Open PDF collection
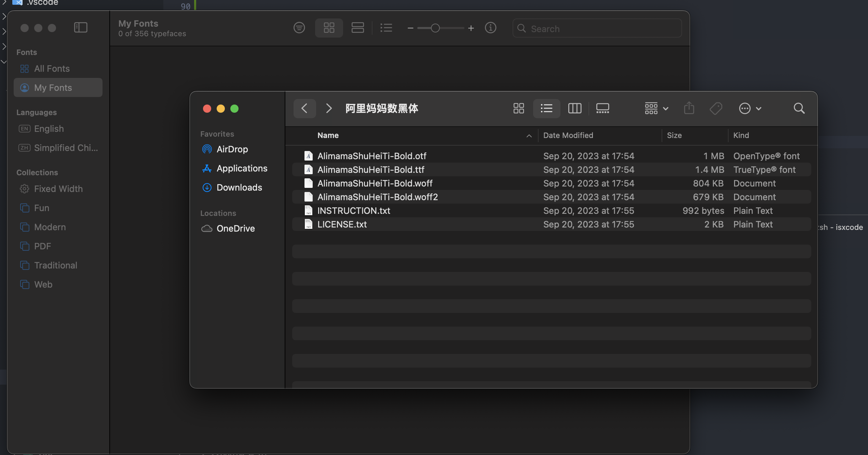868x455 pixels. point(58,246)
